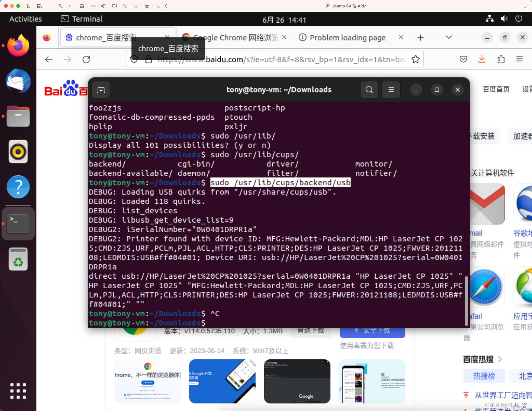Toggle tracking protection shield for Baidu
532x411 pixels.
pyautogui.click(x=134, y=59)
